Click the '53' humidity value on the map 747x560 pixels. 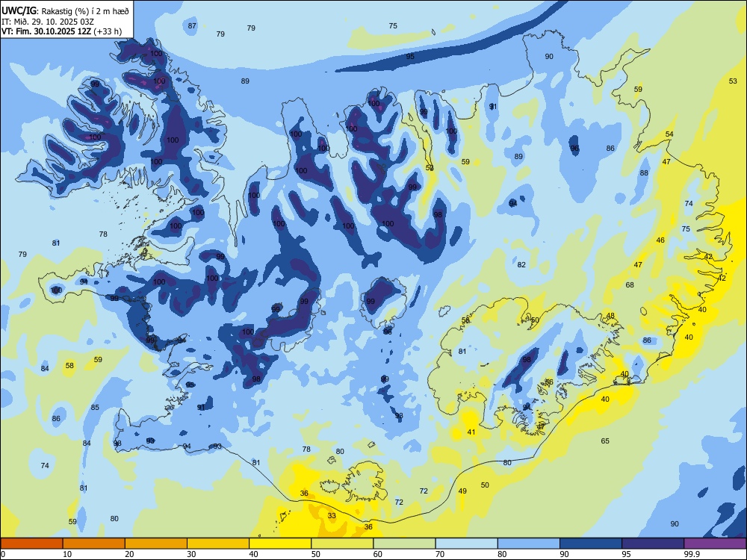[x=733, y=81]
